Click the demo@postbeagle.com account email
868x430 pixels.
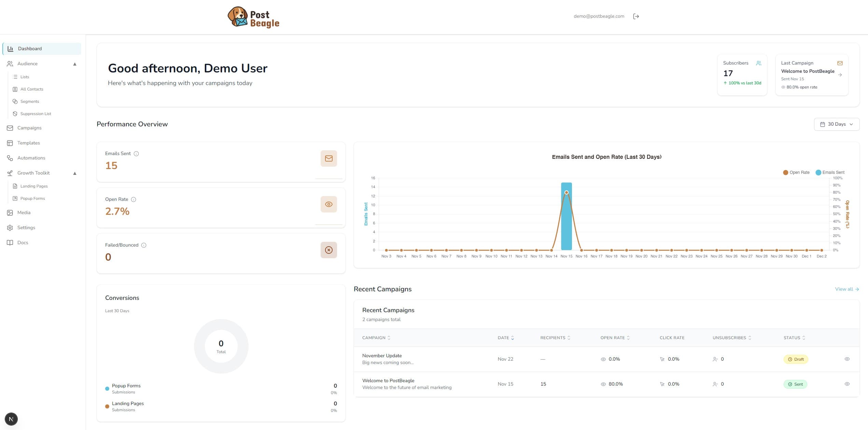[x=599, y=16]
